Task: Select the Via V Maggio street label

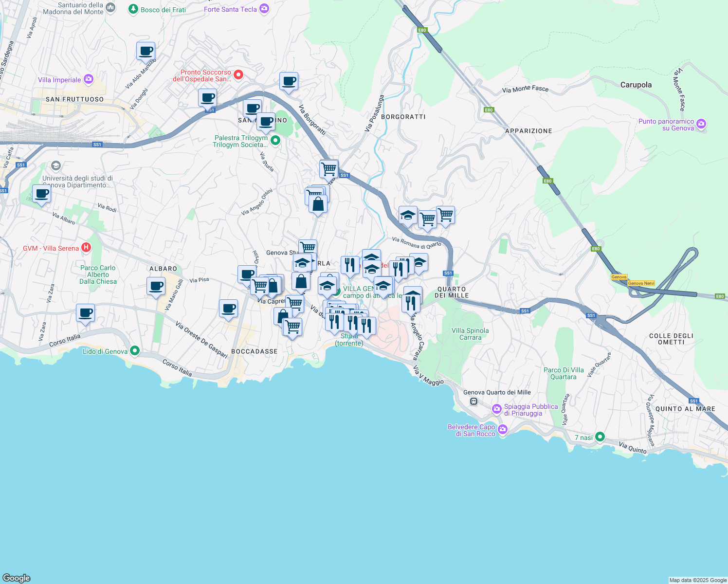Action: pyautogui.click(x=429, y=377)
